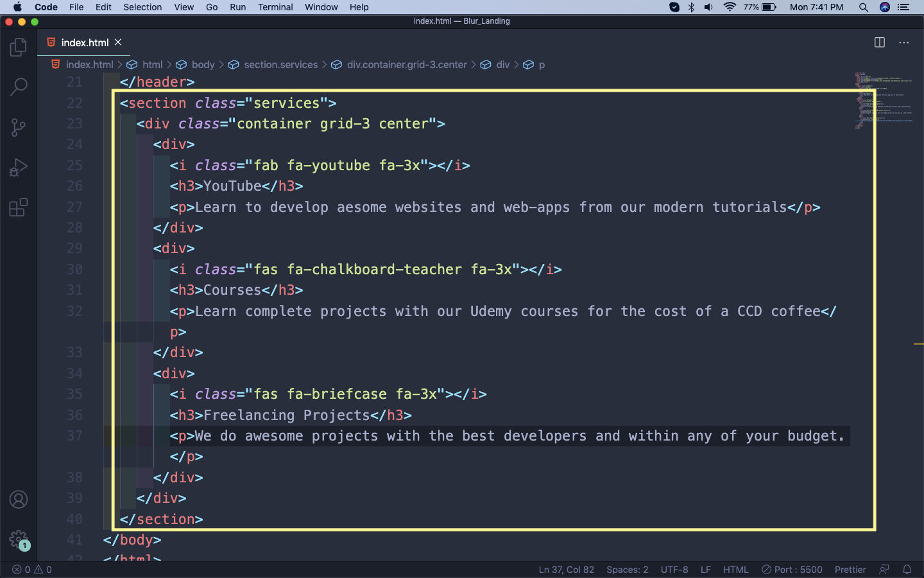This screenshot has width=924, height=578.
Task: Open the Manage gear menu
Action: (19, 539)
